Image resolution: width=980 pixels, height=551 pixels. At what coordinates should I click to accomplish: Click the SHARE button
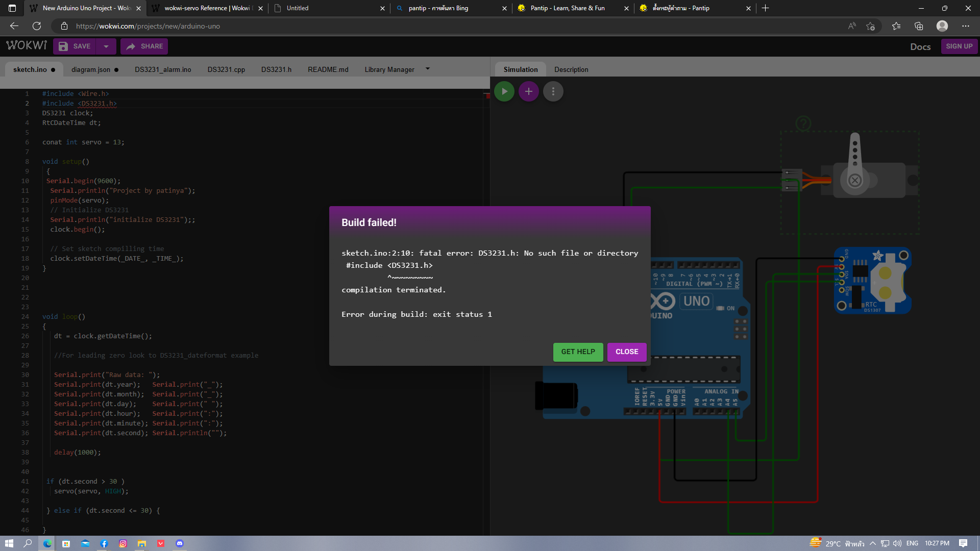click(144, 46)
